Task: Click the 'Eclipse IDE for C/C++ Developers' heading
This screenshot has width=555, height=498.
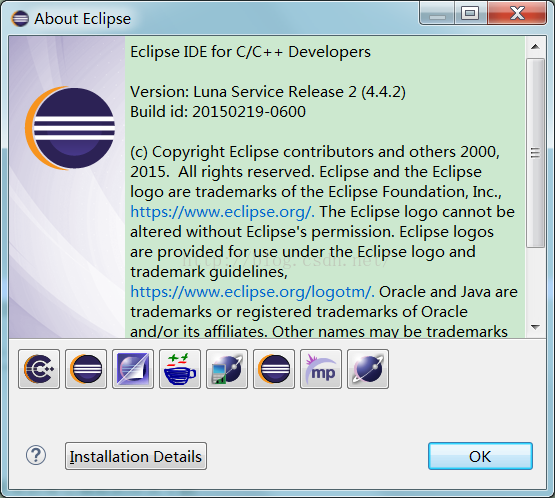Action: [x=250, y=52]
